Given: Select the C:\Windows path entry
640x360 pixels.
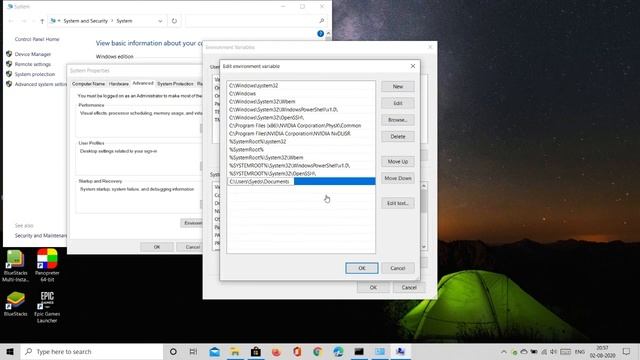Looking at the screenshot, I should (301, 93).
